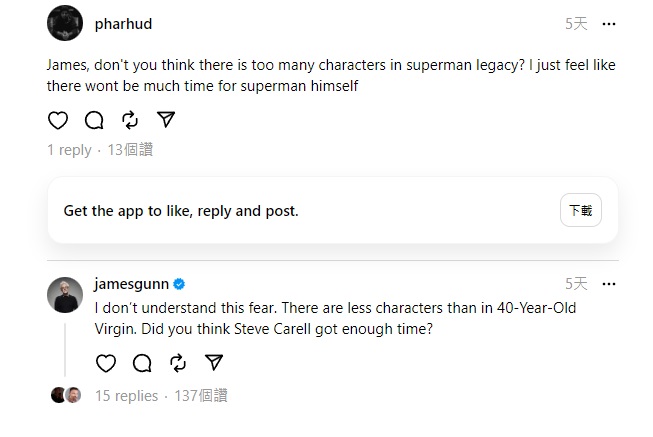Open jamesgunn's profile via username
The height and width of the screenshot is (437, 653).
[131, 284]
